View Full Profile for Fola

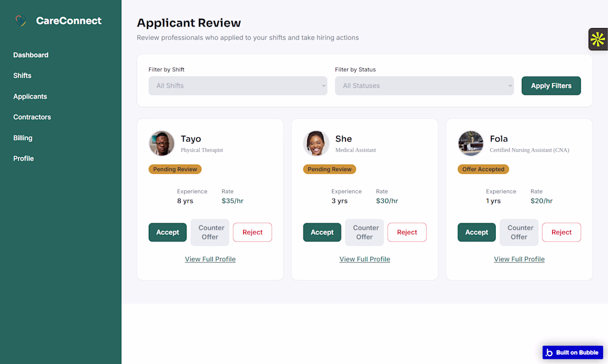point(519,259)
